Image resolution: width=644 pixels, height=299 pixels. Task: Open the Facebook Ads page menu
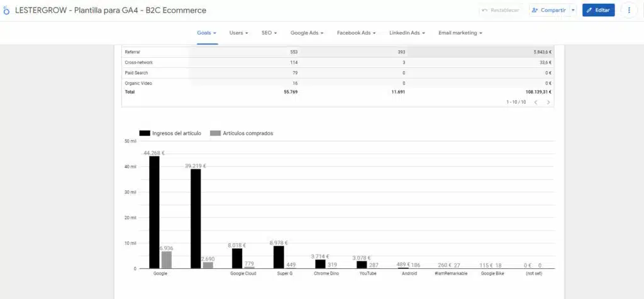[x=357, y=33]
